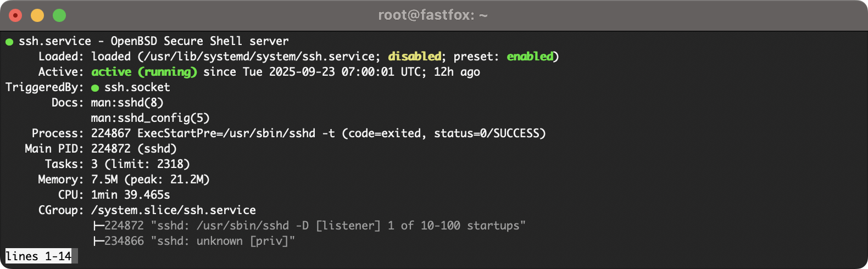Click the tree branch for process 234866
The image size is (868, 269).
(x=98, y=241)
